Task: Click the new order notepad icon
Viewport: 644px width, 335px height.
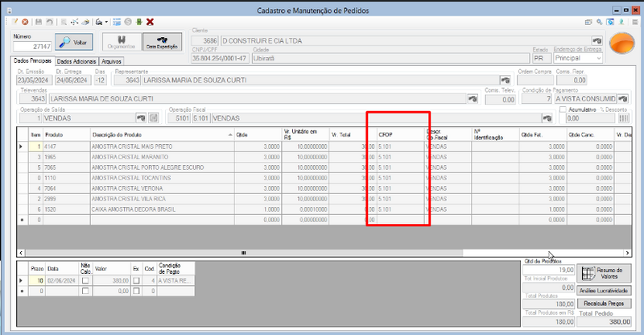Action: pos(14,22)
